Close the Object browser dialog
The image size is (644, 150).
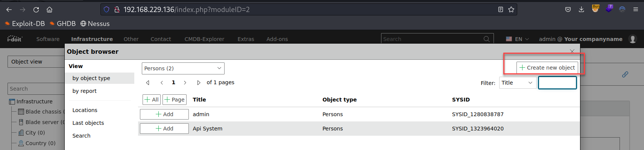tap(572, 51)
